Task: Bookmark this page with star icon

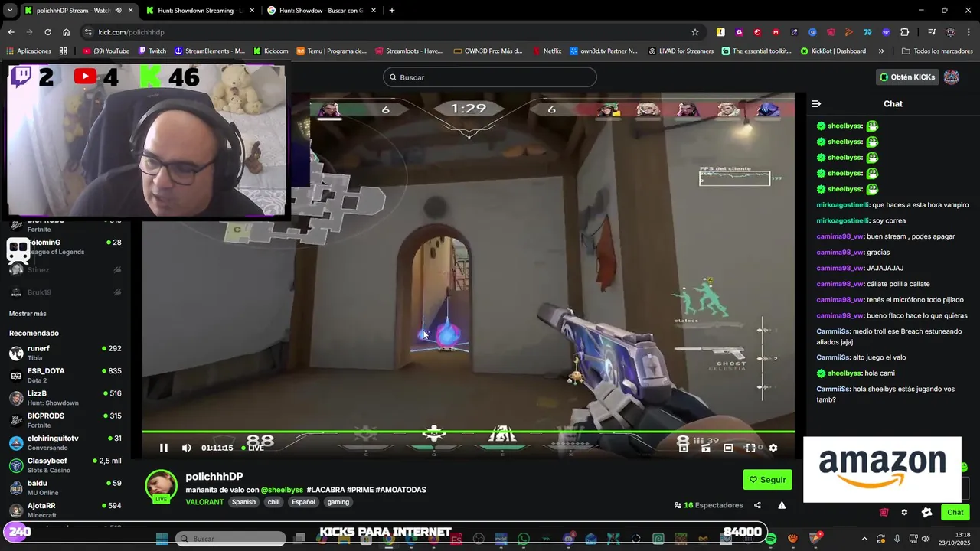Action: click(695, 32)
